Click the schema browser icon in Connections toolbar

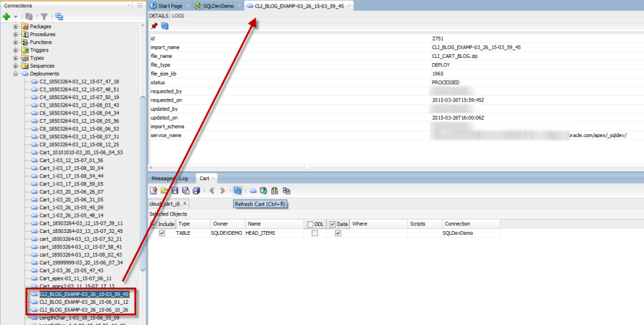point(59,17)
